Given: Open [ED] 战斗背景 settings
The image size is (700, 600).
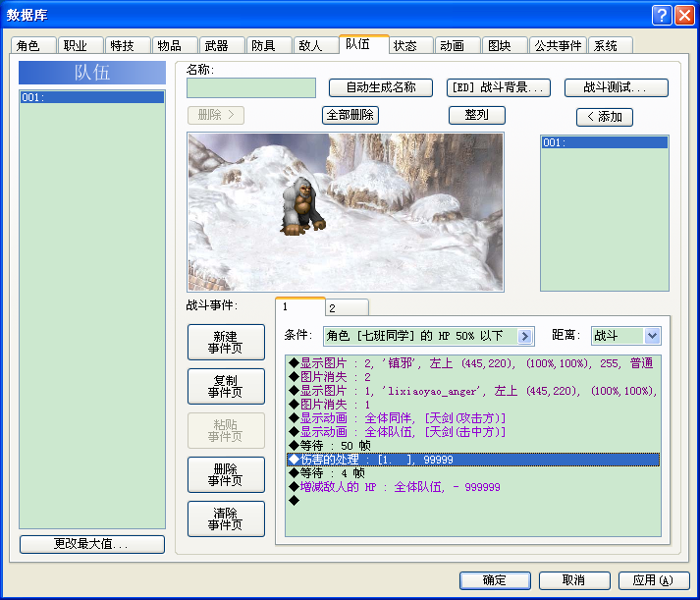Looking at the screenshot, I should click(498, 87).
